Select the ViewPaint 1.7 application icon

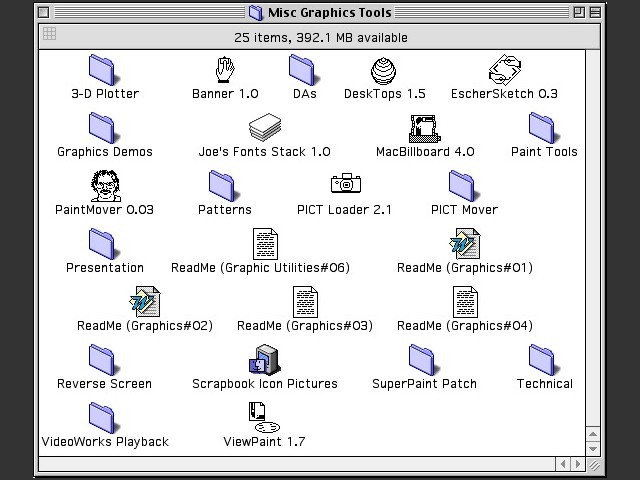coord(264,418)
